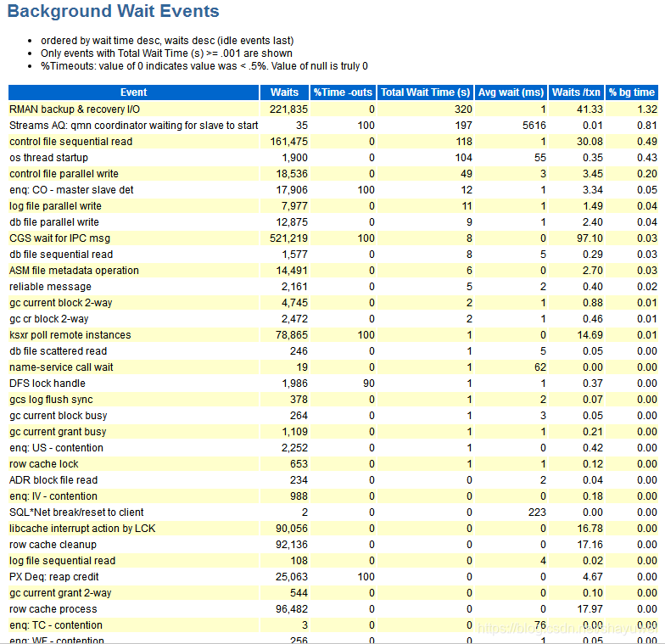The height and width of the screenshot is (644, 665).
Task: Click waits value 221,835
Action: (288, 109)
